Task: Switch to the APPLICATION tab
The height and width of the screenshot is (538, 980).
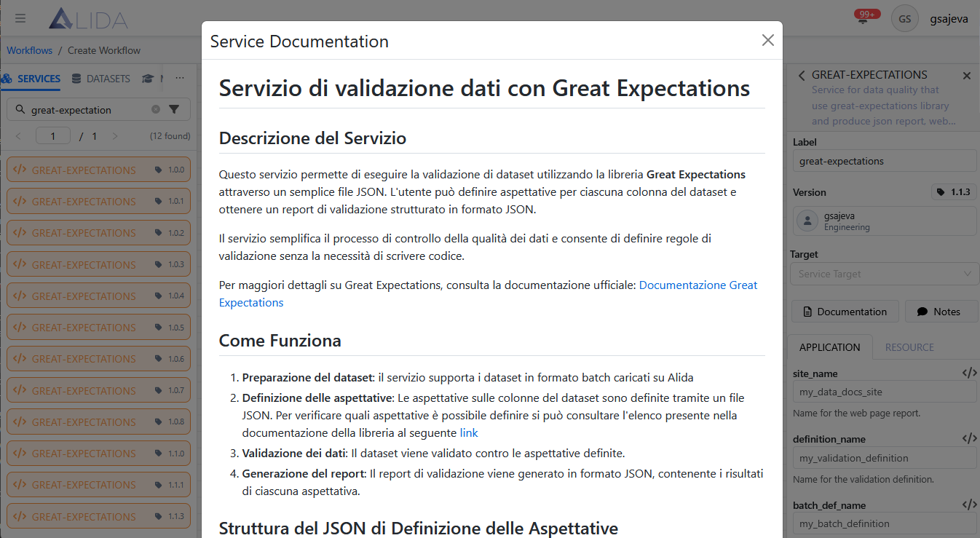Action: pos(829,347)
